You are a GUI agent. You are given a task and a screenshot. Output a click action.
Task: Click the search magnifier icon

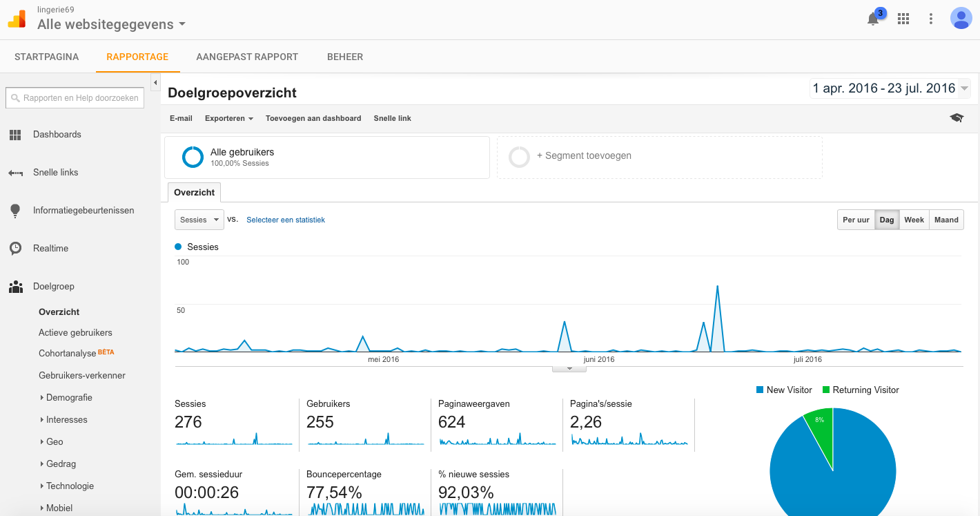pos(15,98)
